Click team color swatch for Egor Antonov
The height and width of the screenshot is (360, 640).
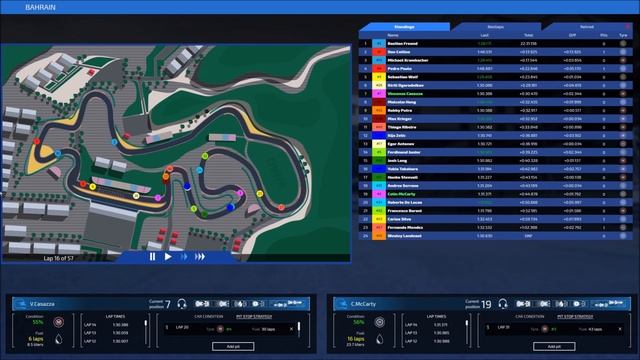coord(379,144)
